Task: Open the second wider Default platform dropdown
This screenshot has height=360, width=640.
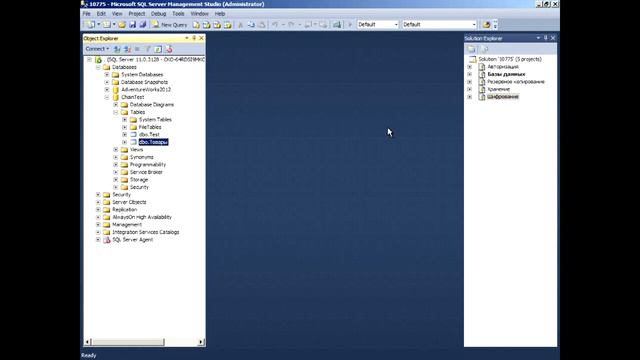Action: (474, 25)
